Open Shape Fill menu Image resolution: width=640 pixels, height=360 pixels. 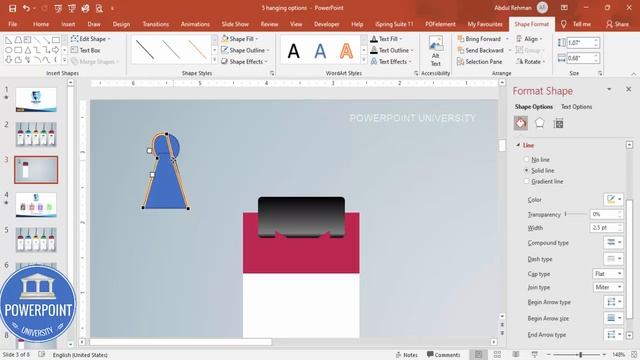point(239,39)
